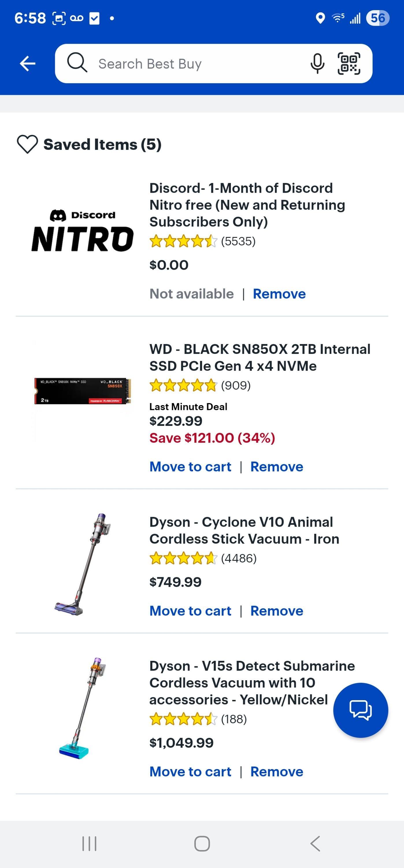Move Dyson V15s Detect Submarine to cart
The image size is (404, 868).
(x=190, y=771)
